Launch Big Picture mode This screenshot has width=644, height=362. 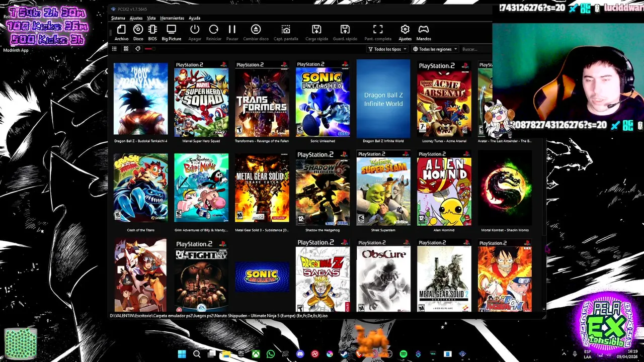click(172, 33)
